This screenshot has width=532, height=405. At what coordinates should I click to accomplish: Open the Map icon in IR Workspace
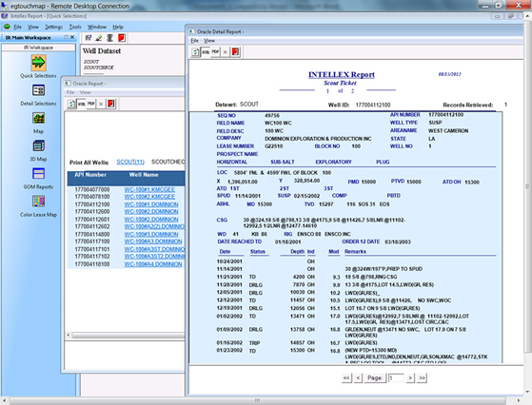tap(38, 118)
